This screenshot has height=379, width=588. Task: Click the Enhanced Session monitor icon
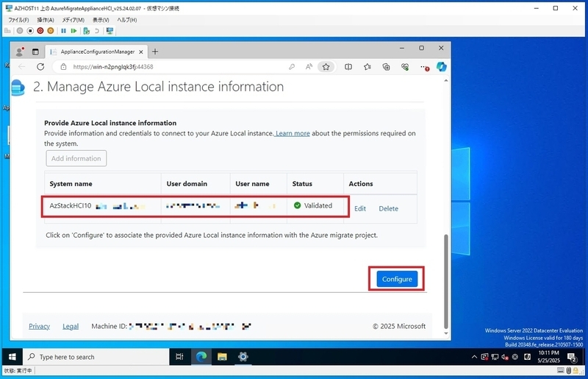[110, 31]
